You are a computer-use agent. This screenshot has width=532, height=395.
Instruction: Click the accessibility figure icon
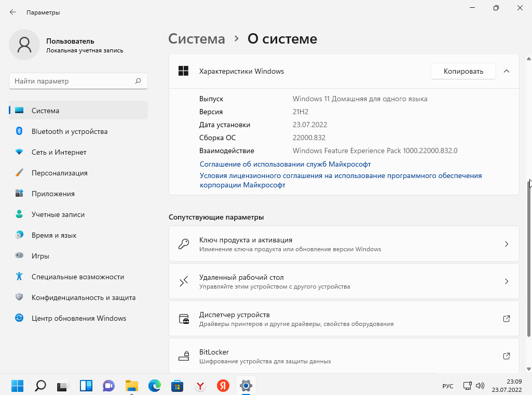pos(19,276)
